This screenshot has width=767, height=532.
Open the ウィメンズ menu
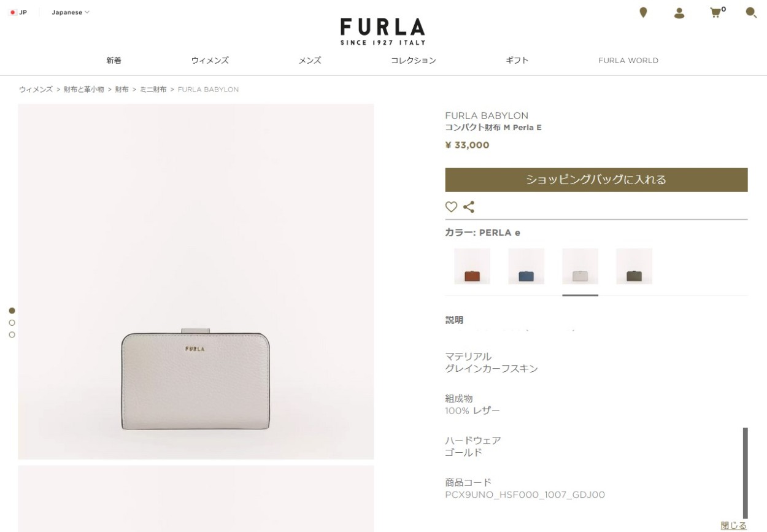tap(210, 60)
